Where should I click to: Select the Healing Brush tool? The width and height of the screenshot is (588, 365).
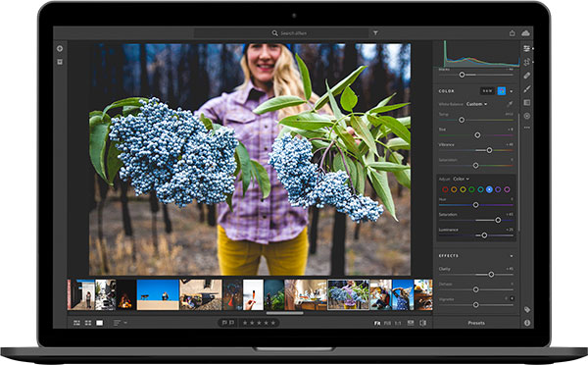click(527, 76)
